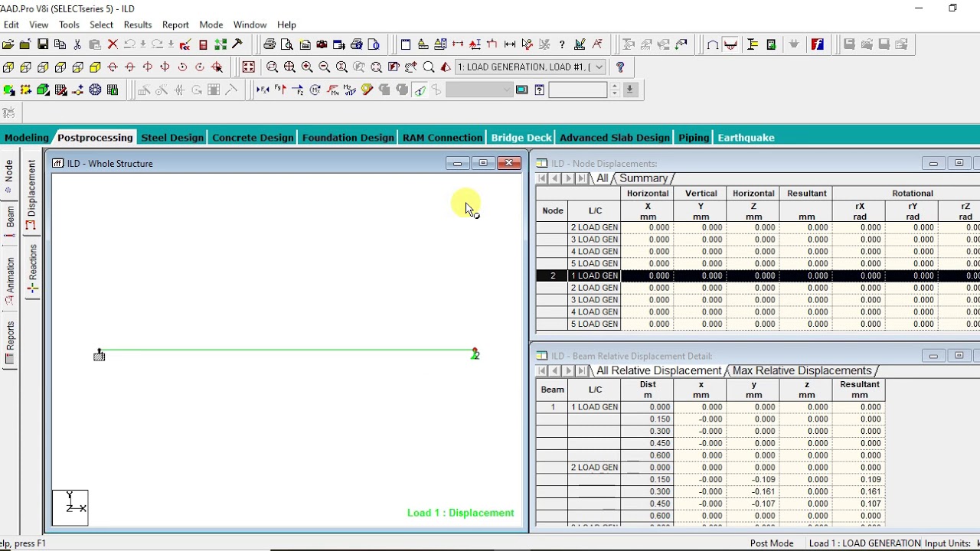Click the blue question mark help icon
This screenshot has height=551, width=980.
coord(620,67)
